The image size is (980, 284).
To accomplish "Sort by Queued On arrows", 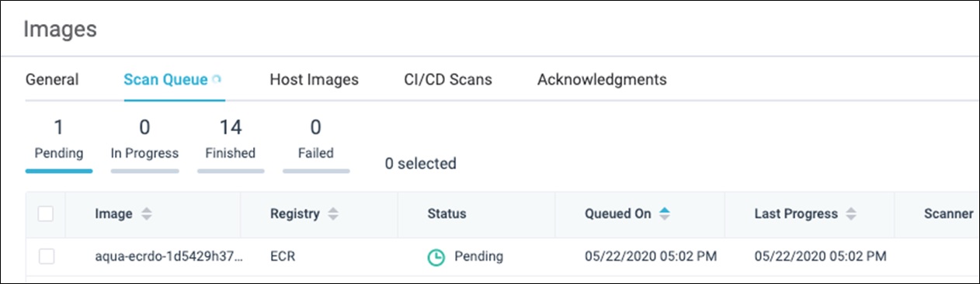I will [x=665, y=214].
